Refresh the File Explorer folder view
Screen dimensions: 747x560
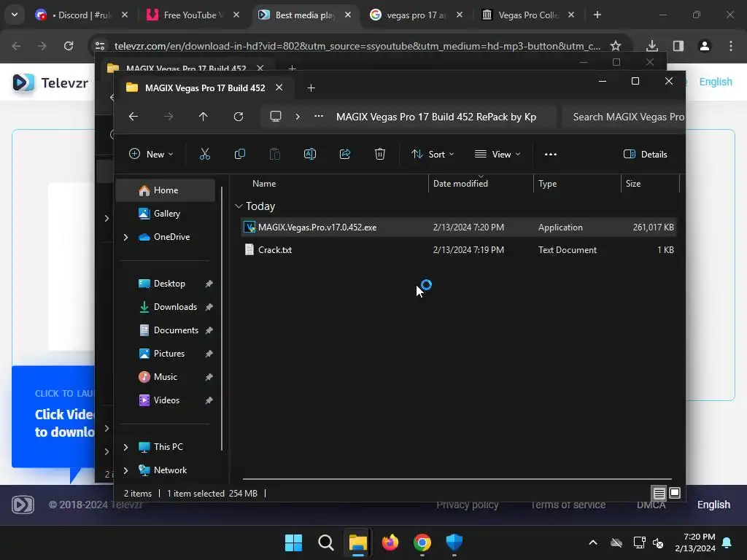239,117
